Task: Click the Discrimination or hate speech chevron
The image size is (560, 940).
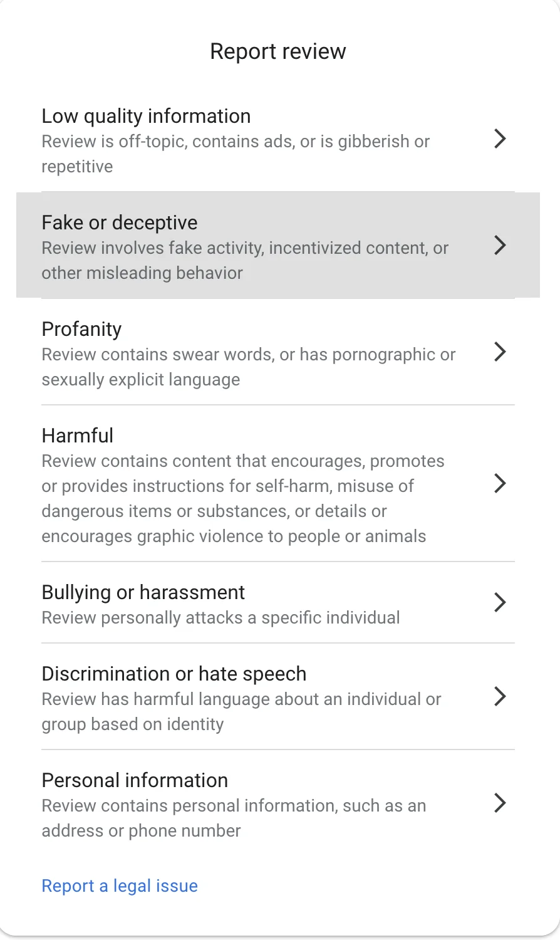Action: click(x=499, y=696)
